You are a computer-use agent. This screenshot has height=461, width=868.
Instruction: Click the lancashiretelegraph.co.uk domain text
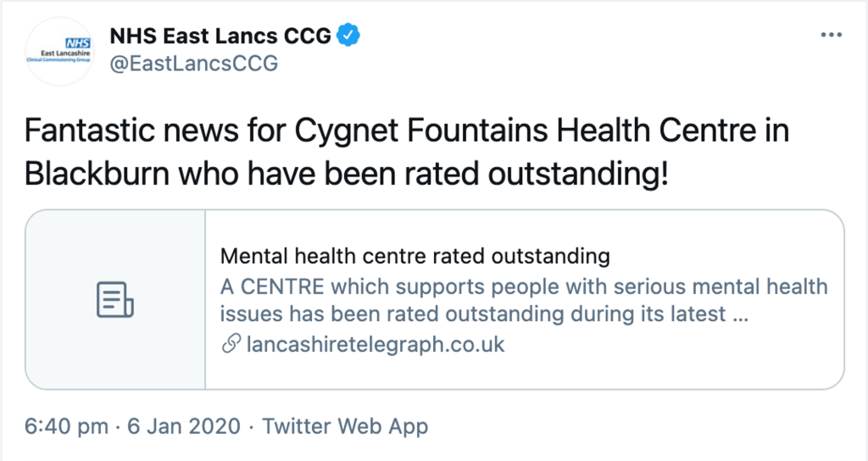click(375, 345)
